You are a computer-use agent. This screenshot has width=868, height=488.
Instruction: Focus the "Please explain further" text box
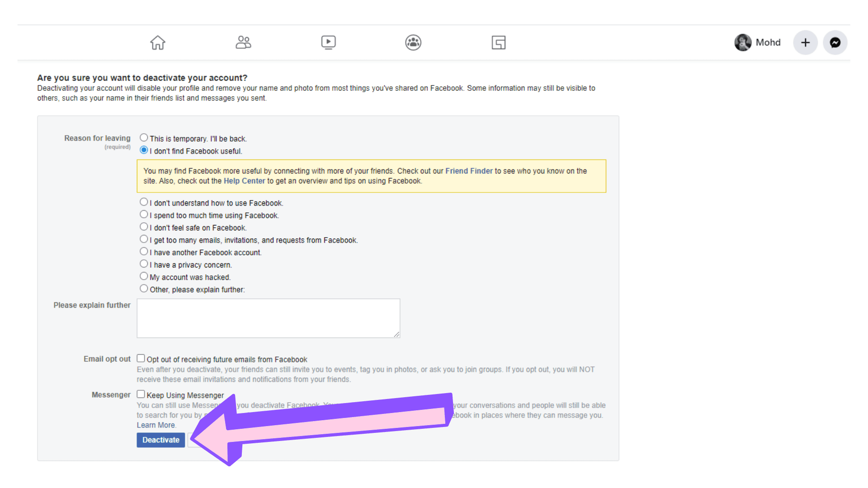coord(269,318)
